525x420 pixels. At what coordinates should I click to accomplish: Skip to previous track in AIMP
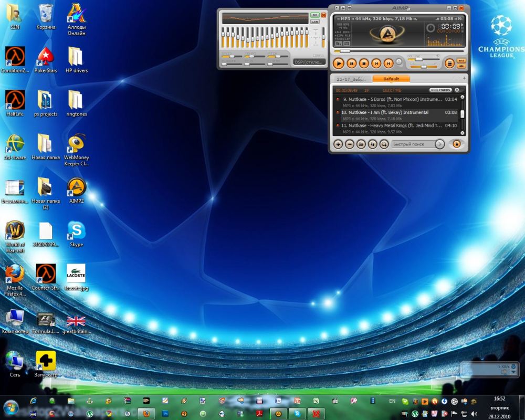pyautogui.click(x=376, y=63)
